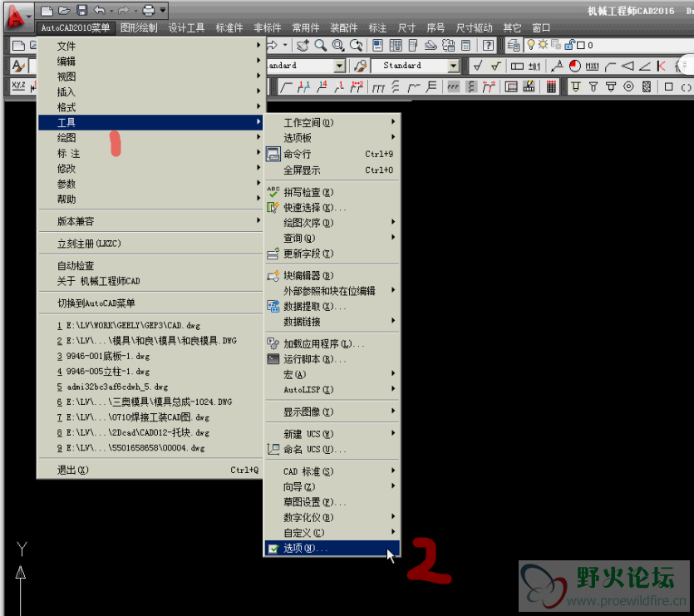Image resolution: width=694 pixels, height=616 pixels.
Task: Click the concentric circle icon in toolbar
Action: point(628,86)
